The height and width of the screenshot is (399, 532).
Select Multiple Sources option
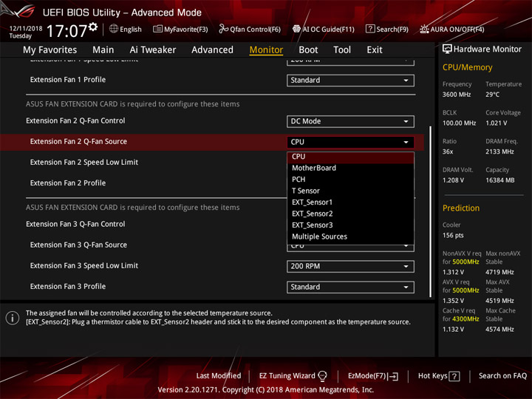click(350, 236)
